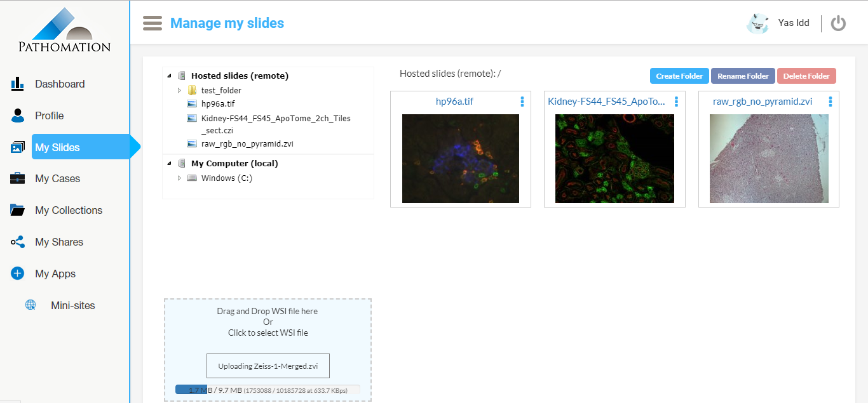Viewport: 868px width, 403px height.
Task: Collapse the My Computer (local) tree
Action: [x=170, y=164]
